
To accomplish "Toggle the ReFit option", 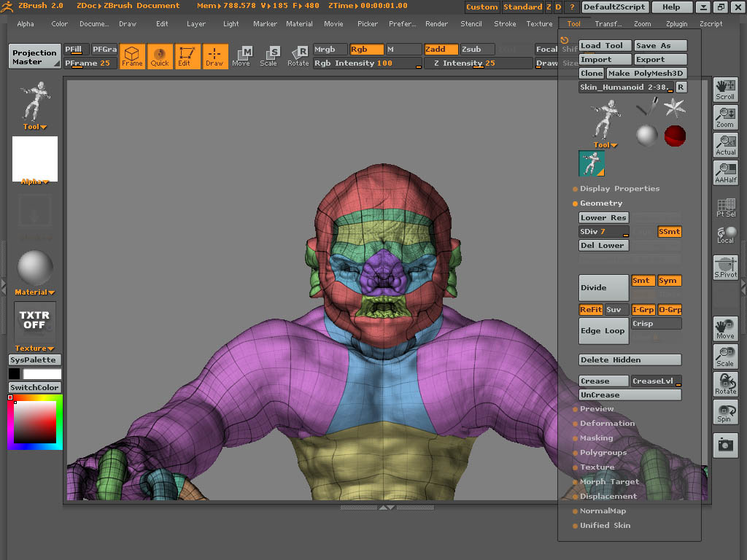I will 591,309.
